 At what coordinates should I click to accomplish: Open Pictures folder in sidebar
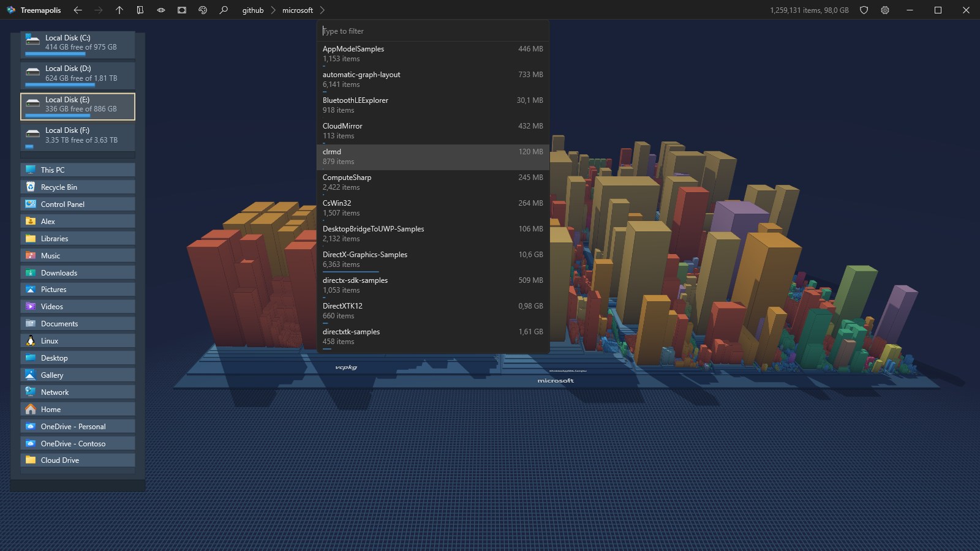[78, 289]
